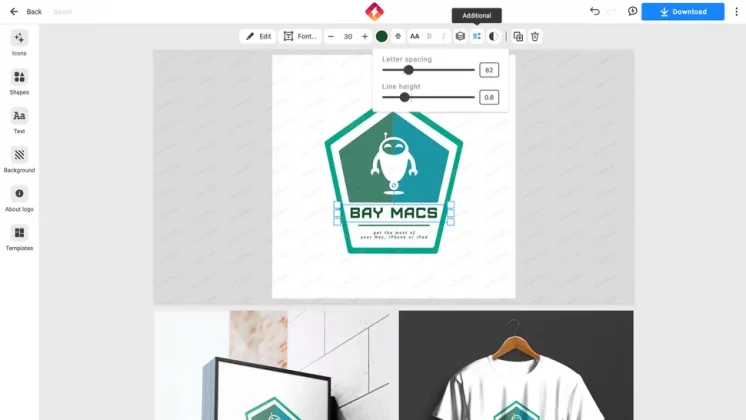746x420 pixels.
Task: Click the layers stack icon
Action: click(460, 36)
